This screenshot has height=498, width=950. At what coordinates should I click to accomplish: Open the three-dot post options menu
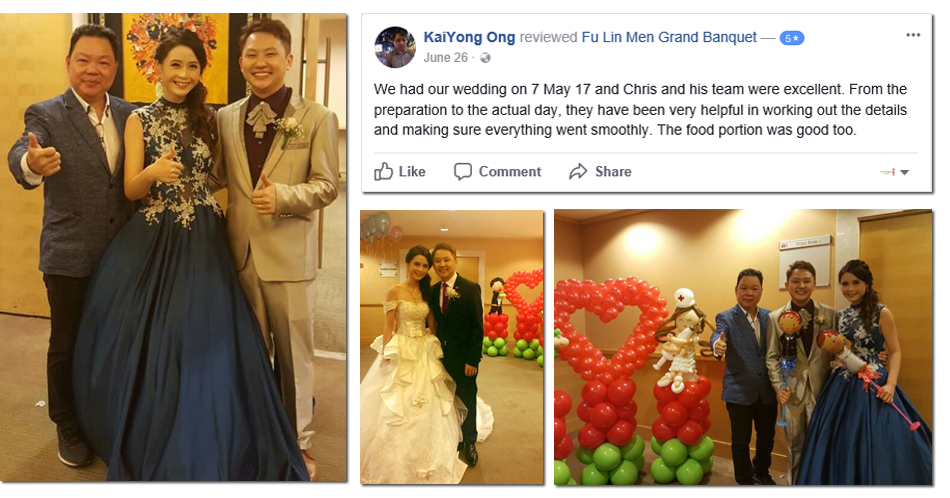coord(913,35)
